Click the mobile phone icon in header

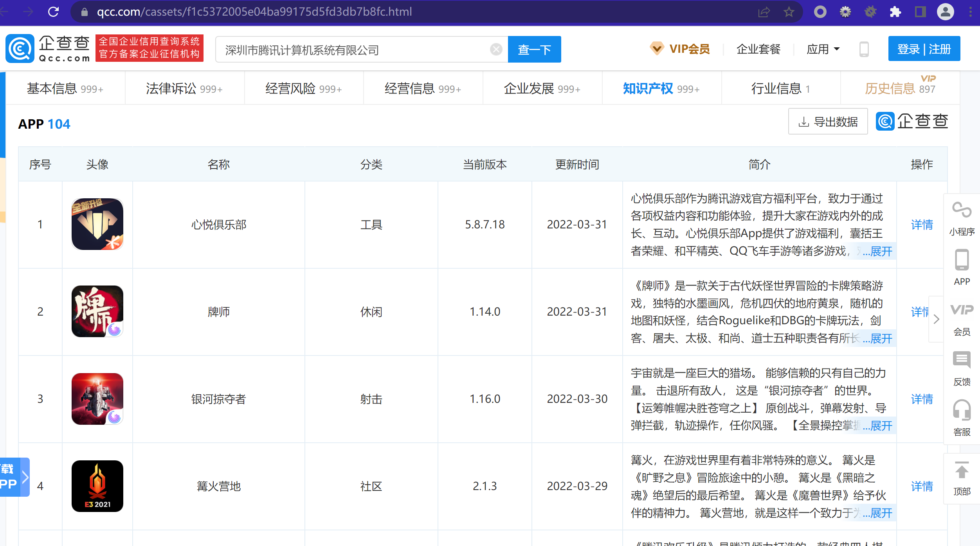click(864, 49)
